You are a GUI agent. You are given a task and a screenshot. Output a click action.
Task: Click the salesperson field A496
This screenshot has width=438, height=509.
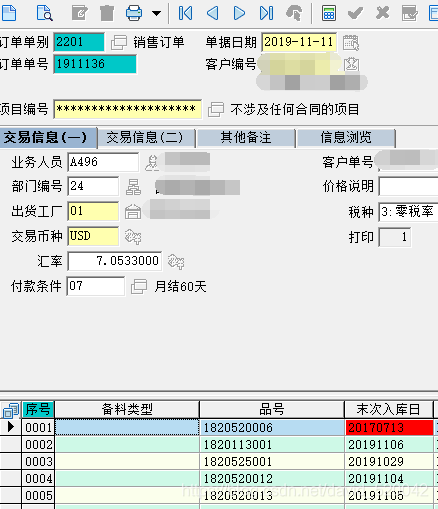click(x=103, y=162)
